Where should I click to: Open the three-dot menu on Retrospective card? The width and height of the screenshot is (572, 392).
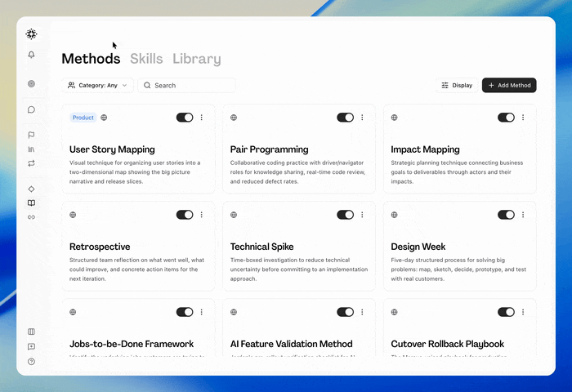click(201, 215)
